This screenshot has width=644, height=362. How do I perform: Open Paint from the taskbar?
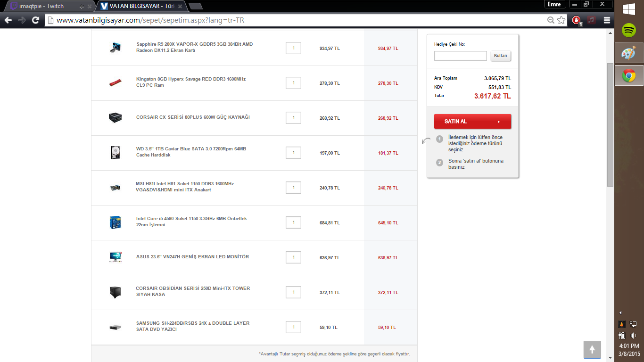click(629, 53)
